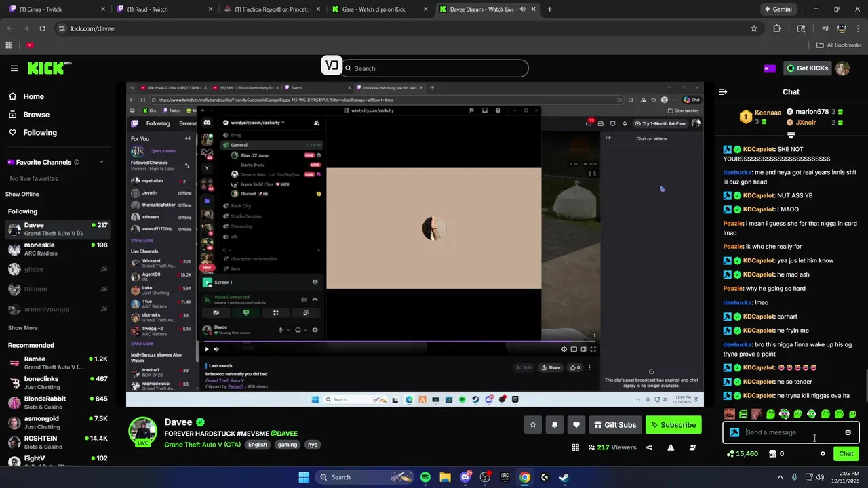Open Chrome extensions puzzle icon
This screenshot has height=488, width=868.
tap(777, 28)
